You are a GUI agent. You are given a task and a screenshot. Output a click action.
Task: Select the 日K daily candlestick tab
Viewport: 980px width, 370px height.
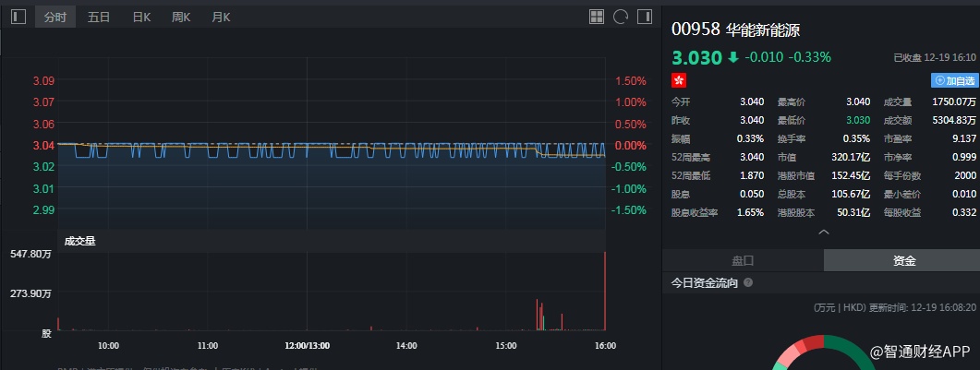pyautogui.click(x=141, y=17)
